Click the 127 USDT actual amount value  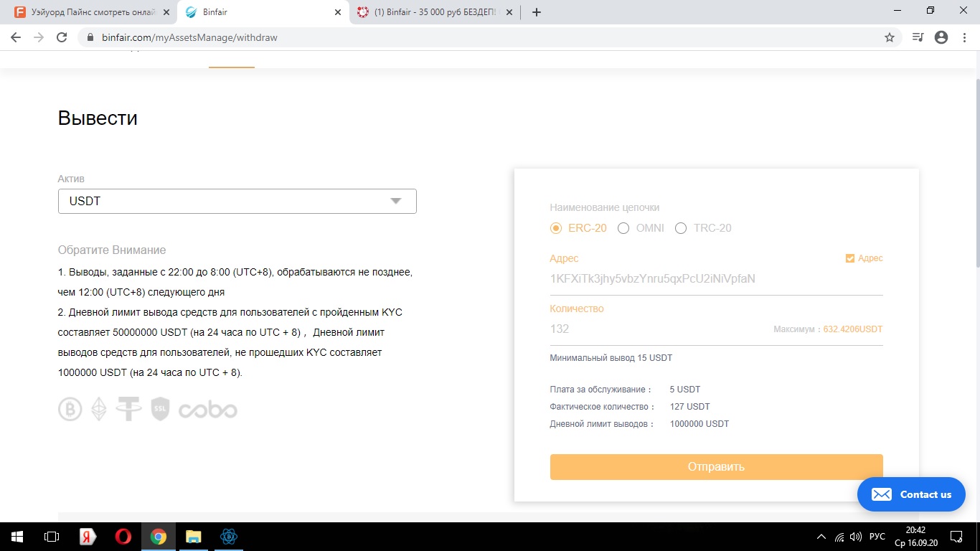point(690,407)
